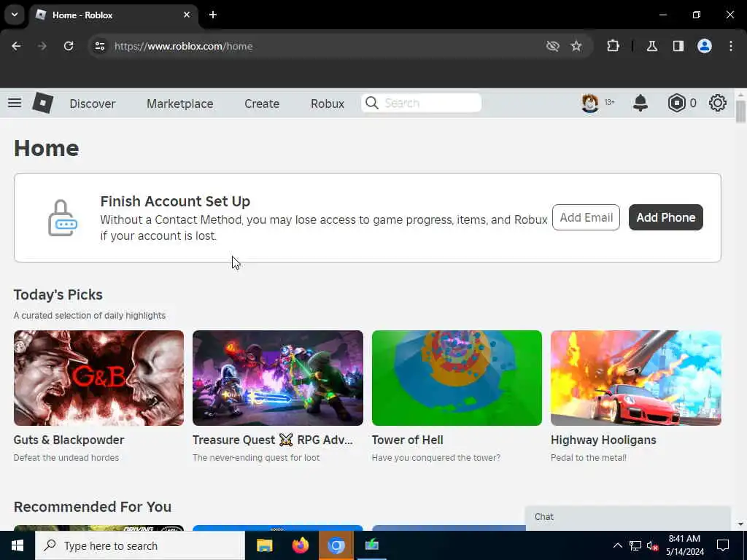The height and width of the screenshot is (560, 747).
Task: Bookmark this page with the star icon
Action: pyautogui.click(x=576, y=46)
